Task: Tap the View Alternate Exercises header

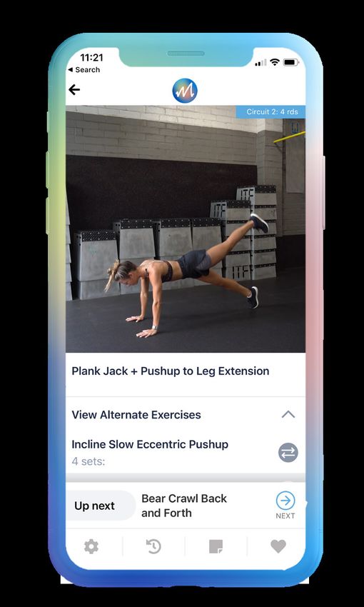Action: pyautogui.click(x=136, y=415)
